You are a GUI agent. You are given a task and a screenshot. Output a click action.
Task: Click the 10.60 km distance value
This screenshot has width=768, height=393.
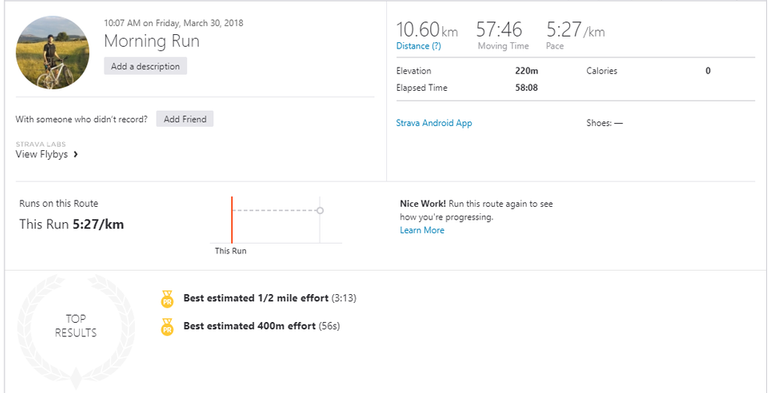[427, 30]
